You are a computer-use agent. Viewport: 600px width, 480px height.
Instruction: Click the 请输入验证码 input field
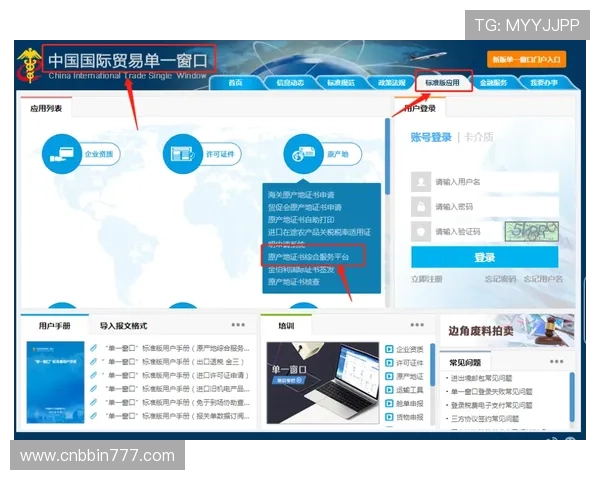click(467, 232)
